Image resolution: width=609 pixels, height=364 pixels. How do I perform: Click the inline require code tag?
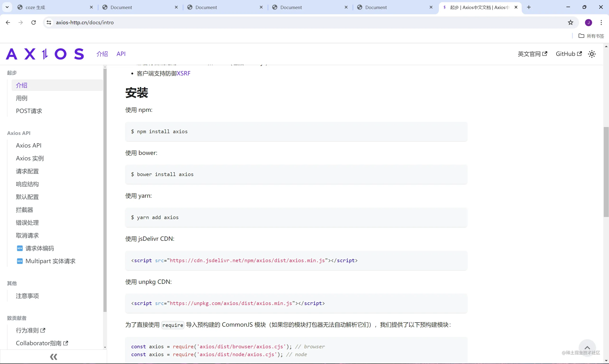pos(173,325)
